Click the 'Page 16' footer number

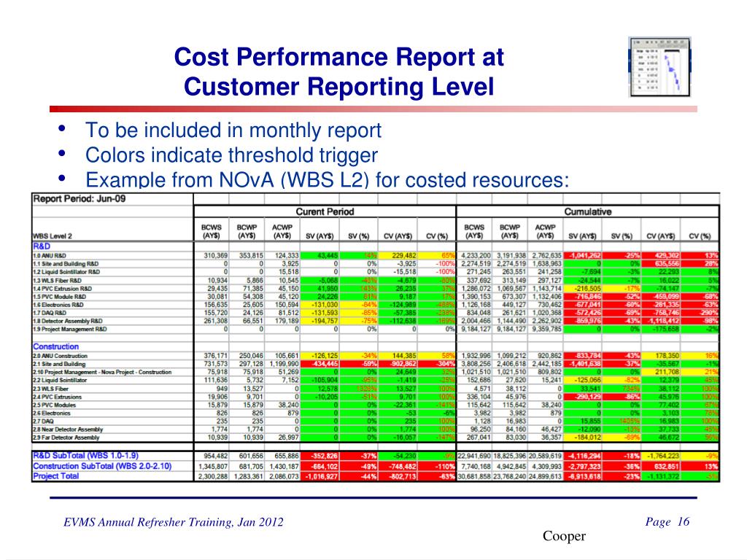(667, 521)
